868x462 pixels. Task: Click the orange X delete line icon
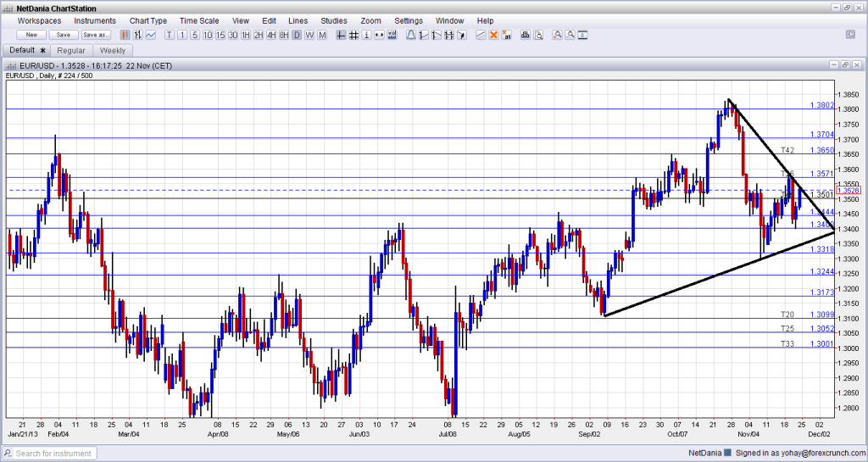click(x=493, y=35)
